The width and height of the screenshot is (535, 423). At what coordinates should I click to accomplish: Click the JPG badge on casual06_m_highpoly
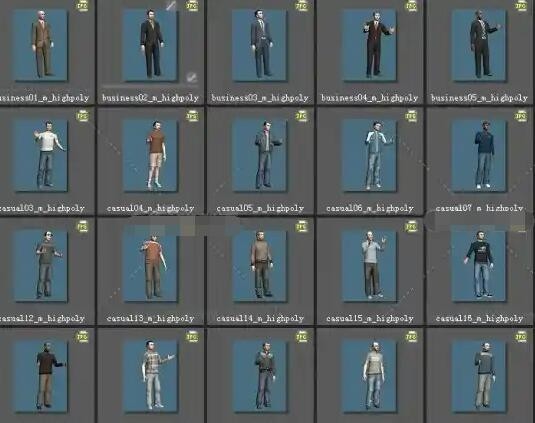(x=411, y=116)
